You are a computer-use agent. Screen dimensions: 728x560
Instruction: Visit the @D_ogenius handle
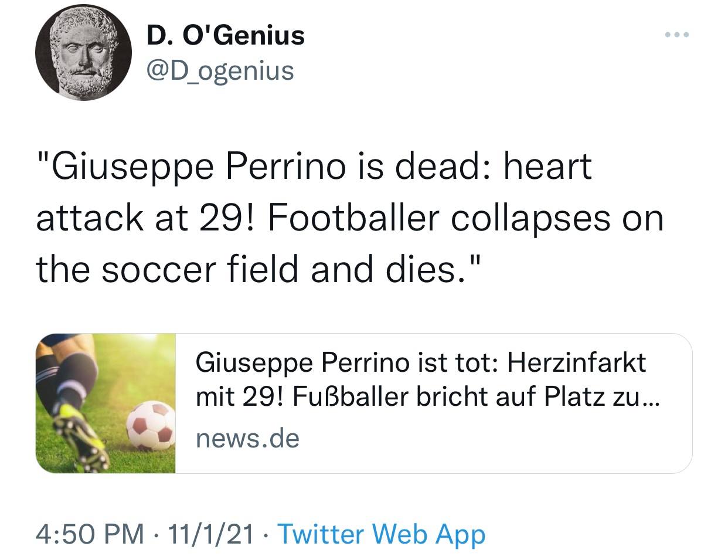pyautogui.click(x=220, y=71)
